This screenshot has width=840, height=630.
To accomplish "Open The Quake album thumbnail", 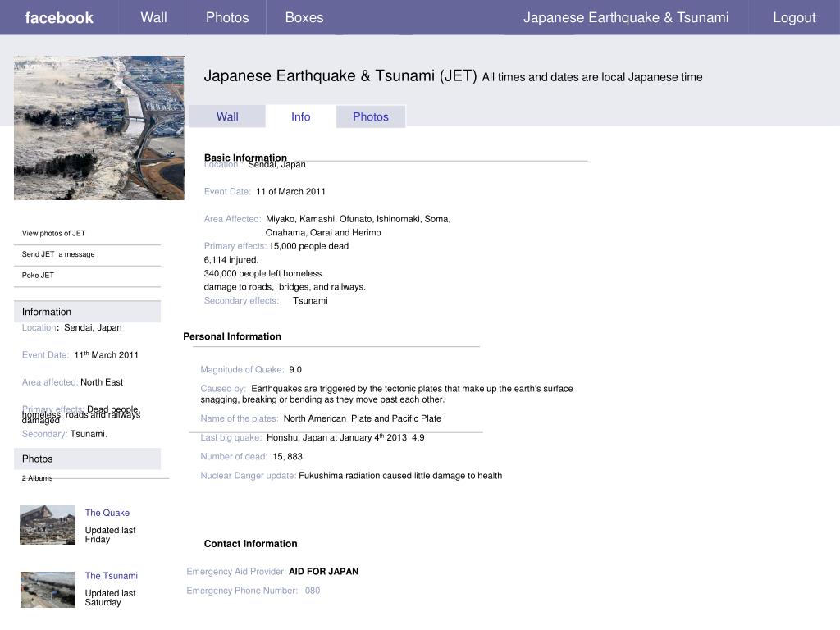I will click(48, 525).
